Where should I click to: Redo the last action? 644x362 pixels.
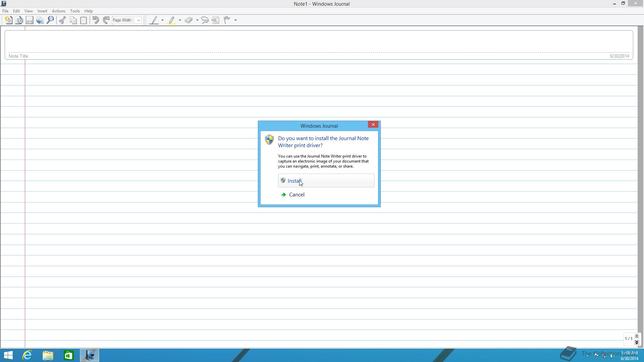106,20
